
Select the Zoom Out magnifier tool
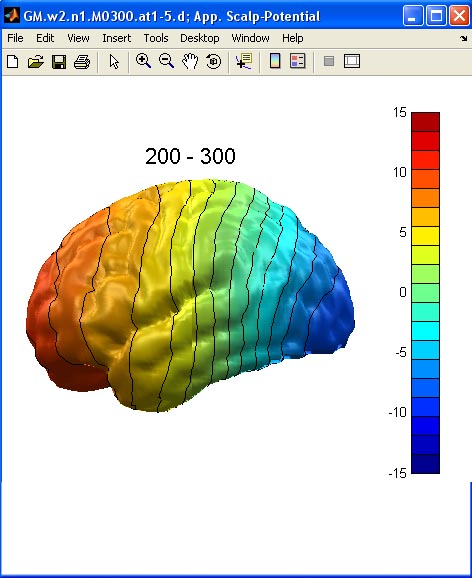(x=166, y=61)
